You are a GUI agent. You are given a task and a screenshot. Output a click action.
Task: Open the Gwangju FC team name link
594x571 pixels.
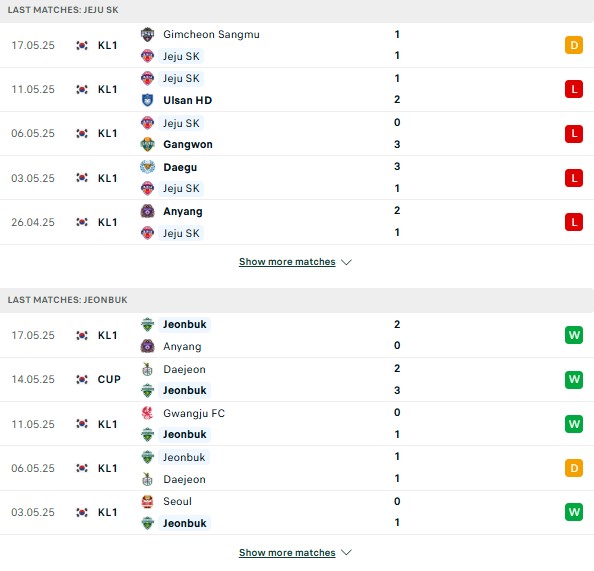[194, 413]
